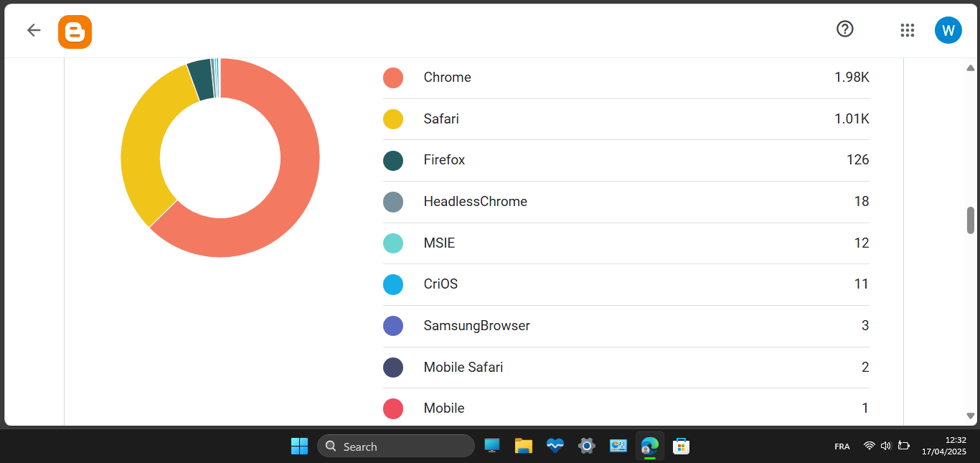Open File Explorer from the taskbar

(x=523, y=446)
